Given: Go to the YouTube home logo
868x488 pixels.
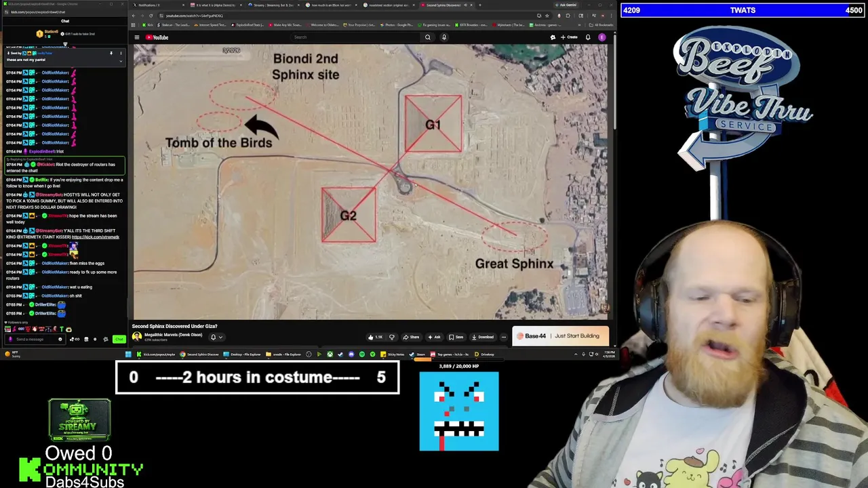Looking at the screenshot, I should point(157,37).
